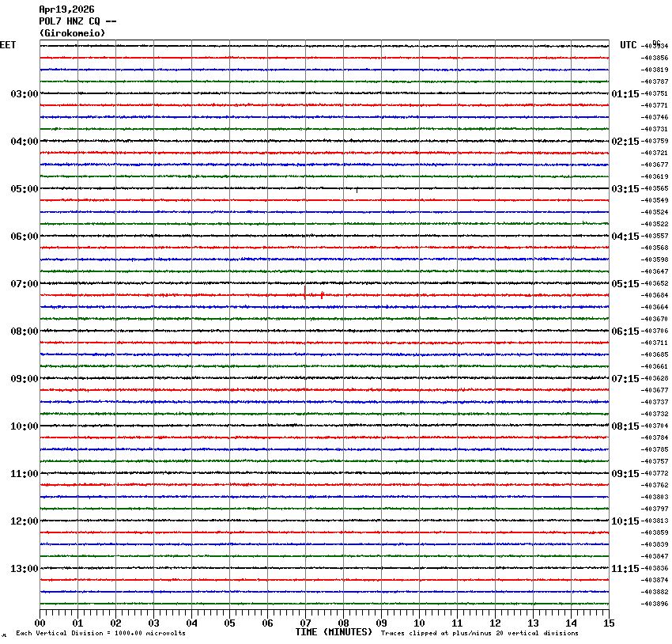Click the EET timezone label
The height and width of the screenshot is (644, 672).
8,45
